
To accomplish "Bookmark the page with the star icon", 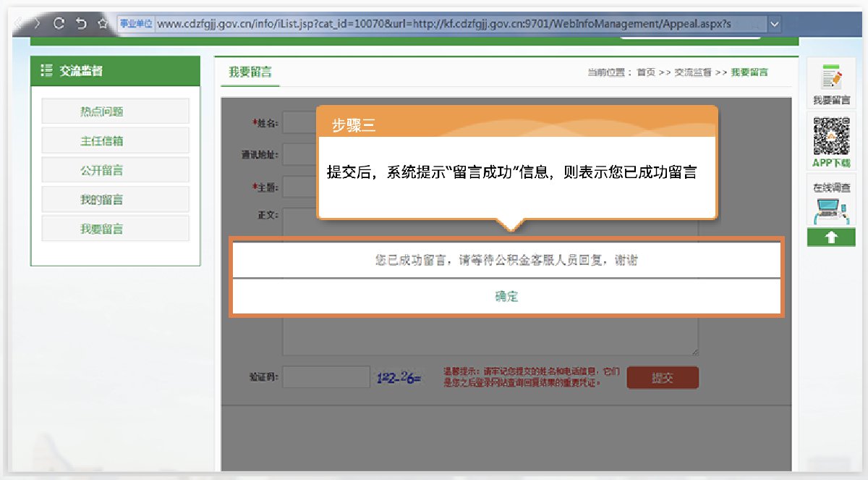I will click(103, 24).
